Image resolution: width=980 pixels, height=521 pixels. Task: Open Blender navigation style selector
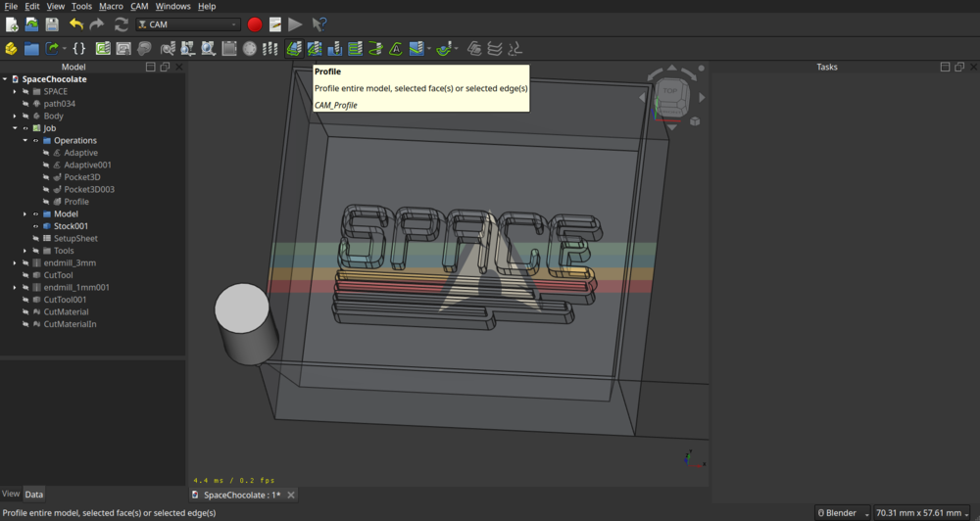tap(843, 513)
